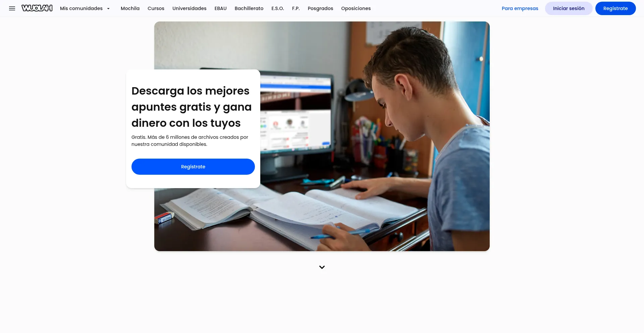Go to Posgrados
This screenshot has height=333, width=644.
(x=320, y=8)
